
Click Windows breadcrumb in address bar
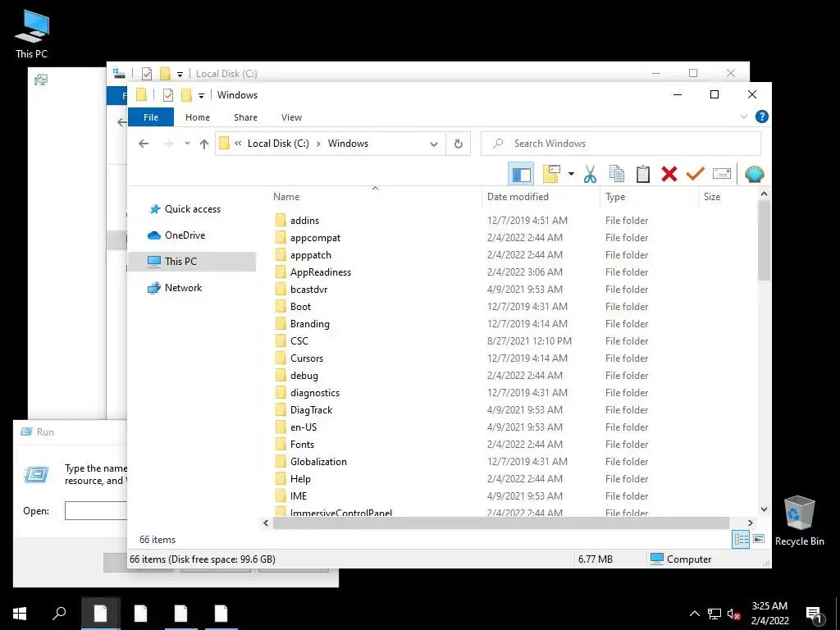(x=348, y=144)
